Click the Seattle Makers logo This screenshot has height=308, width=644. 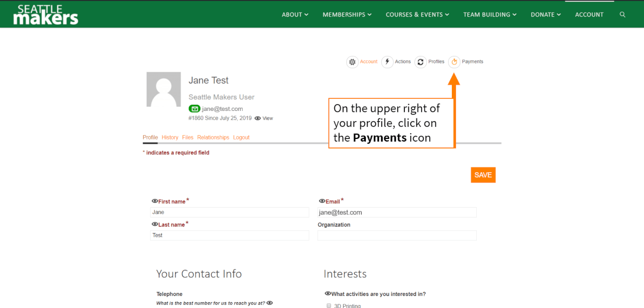point(46,15)
